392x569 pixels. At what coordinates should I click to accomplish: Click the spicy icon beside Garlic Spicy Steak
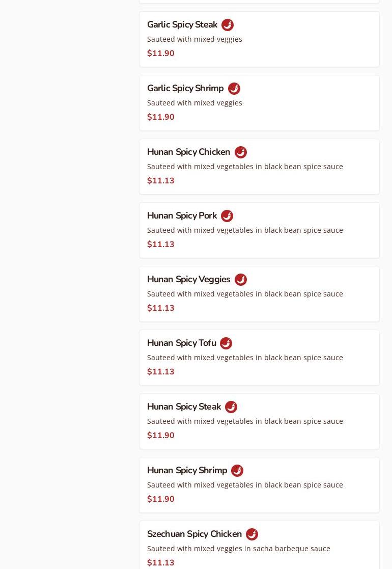pos(228,25)
